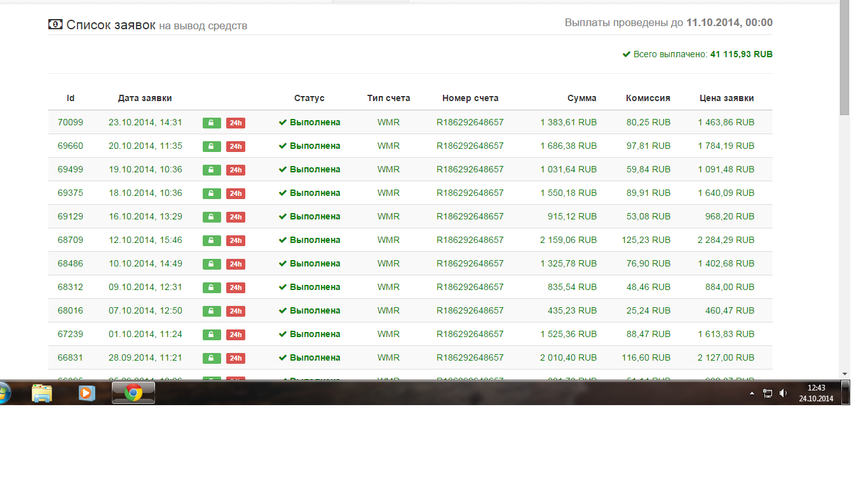Click the green lock icon for request 70099
The height and width of the screenshot is (491, 868).
pyautogui.click(x=212, y=123)
